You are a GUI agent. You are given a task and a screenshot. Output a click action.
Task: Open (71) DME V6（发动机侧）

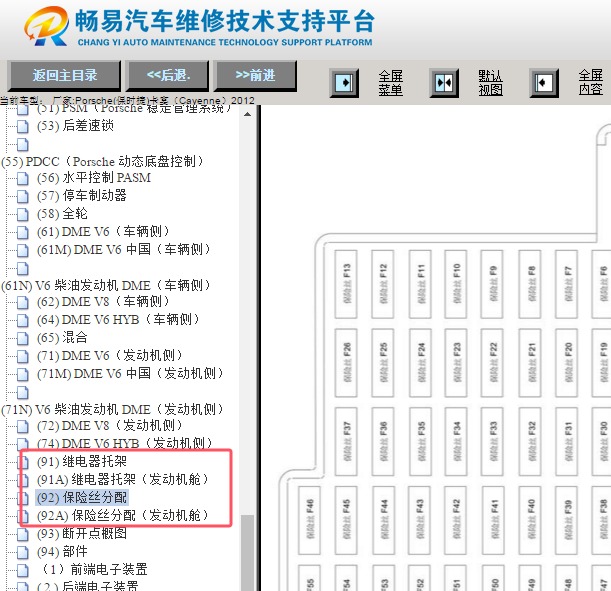coord(109,355)
